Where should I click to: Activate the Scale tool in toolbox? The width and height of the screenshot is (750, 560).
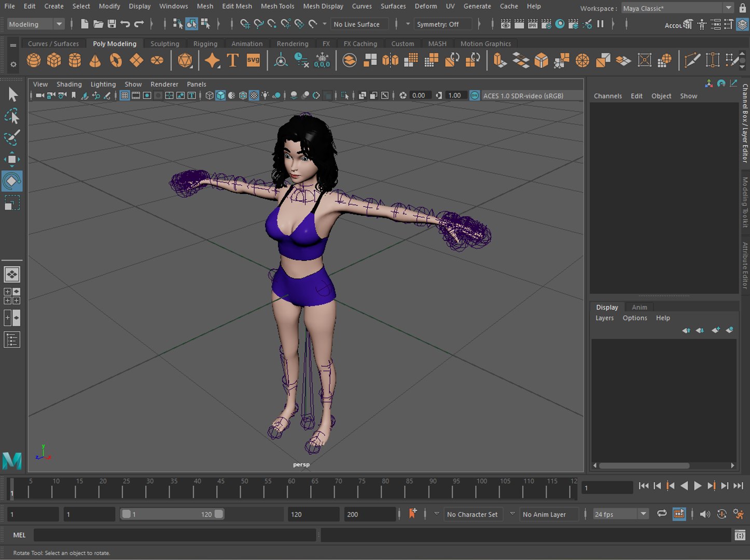point(12,202)
